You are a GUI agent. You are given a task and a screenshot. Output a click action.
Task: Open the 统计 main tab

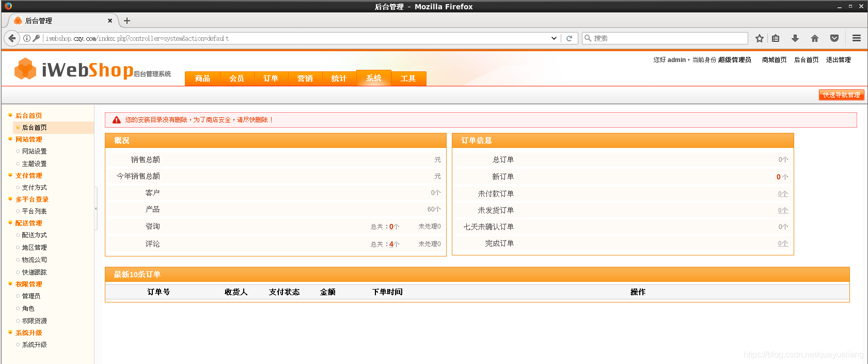339,79
